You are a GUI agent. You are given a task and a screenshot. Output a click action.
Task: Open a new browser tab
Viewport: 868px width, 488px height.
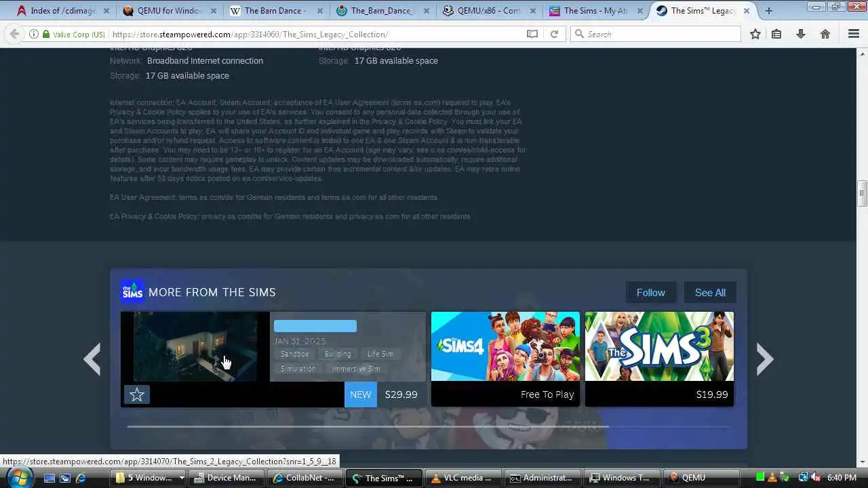pos(769,10)
